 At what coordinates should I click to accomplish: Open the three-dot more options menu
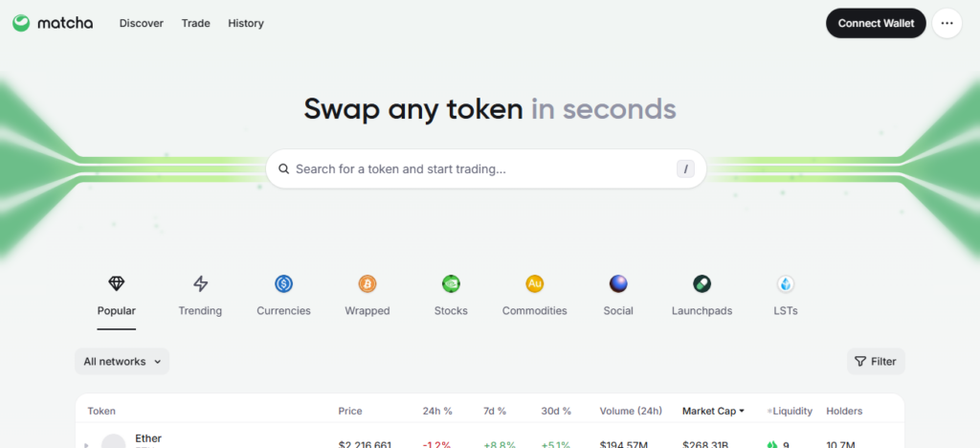[947, 23]
